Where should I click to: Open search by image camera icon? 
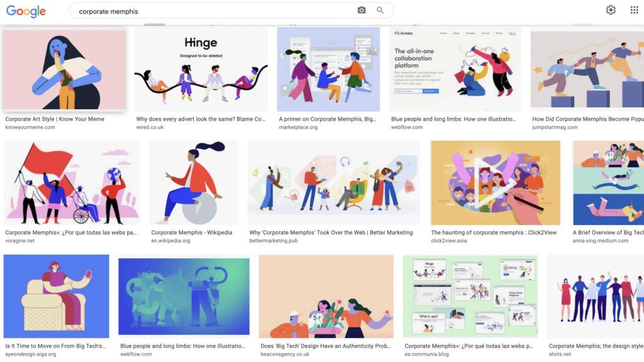coord(362,10)
